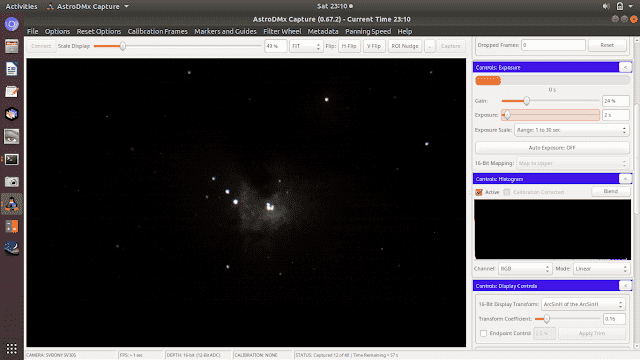Click the H-Flip button

pyautogui.click(x=349, y=46)
